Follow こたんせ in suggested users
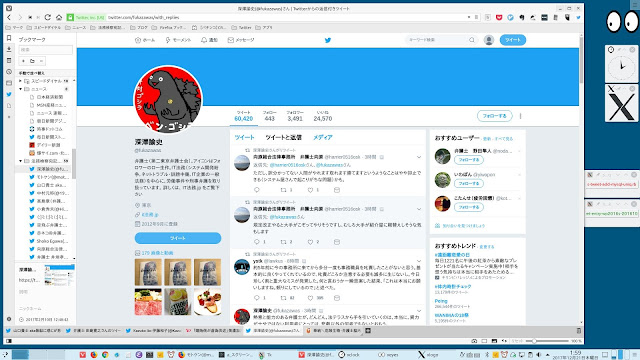 [x=469, y=207]
